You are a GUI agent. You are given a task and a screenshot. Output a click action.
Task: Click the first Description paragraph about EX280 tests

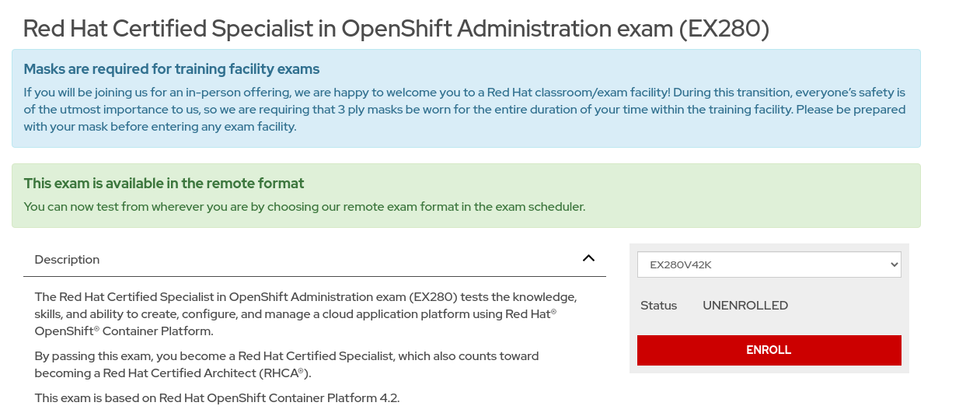[x=305, y=314]
